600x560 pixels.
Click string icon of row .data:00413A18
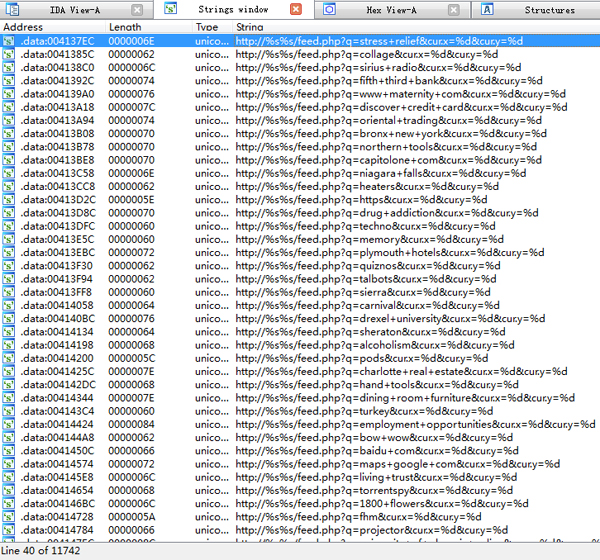[x=9, y=107]
